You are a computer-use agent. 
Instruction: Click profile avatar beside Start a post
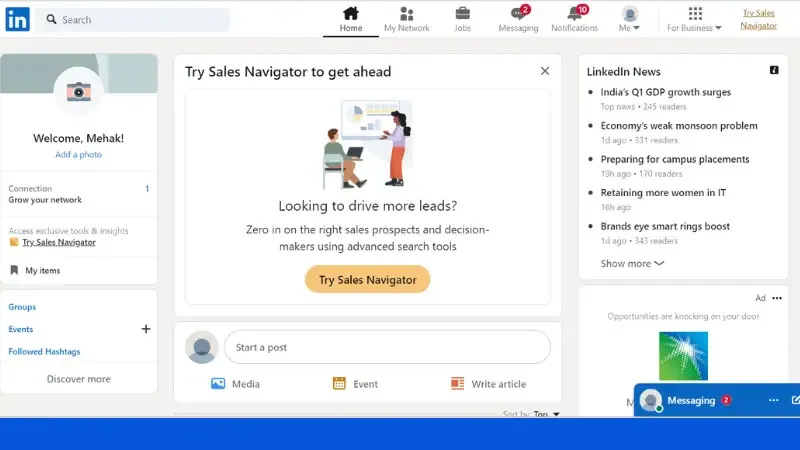pyautogui.click(x=202, y=347)
